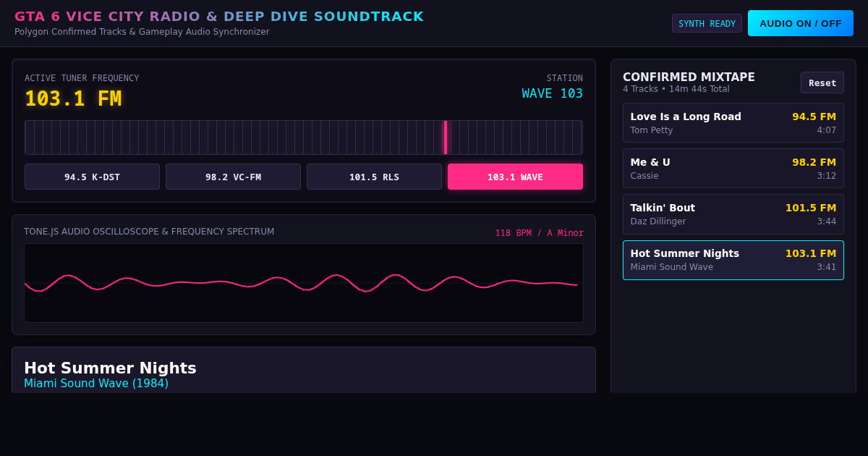868x456 pixels.
Task: Click the ACTIVE TUNER FREQUENCY label
Action: [x=82, y=78]
